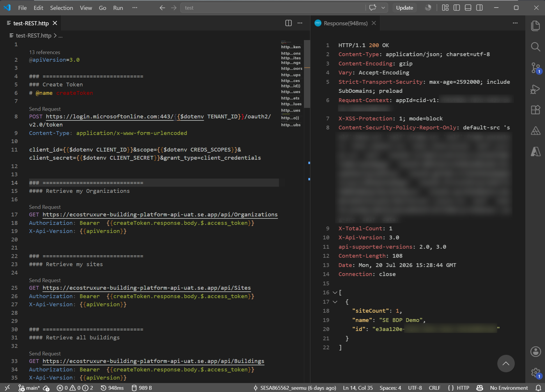Send Request for the Buildings GET

45,354
